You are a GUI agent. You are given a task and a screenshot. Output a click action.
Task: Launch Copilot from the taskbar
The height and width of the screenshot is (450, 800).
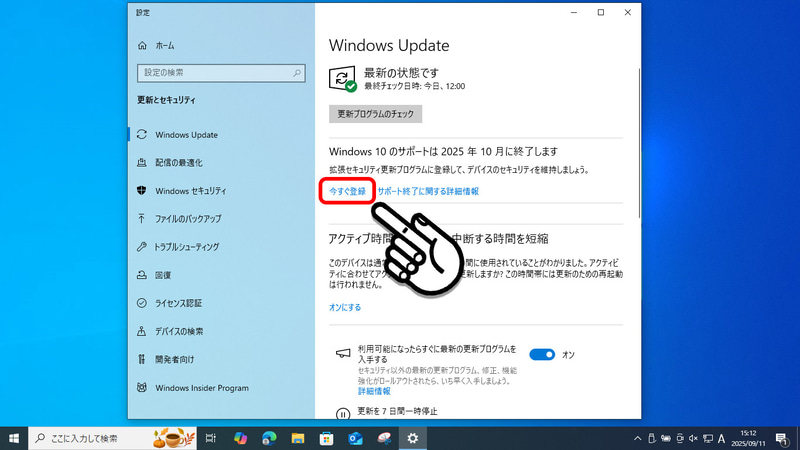pos(240,438)
